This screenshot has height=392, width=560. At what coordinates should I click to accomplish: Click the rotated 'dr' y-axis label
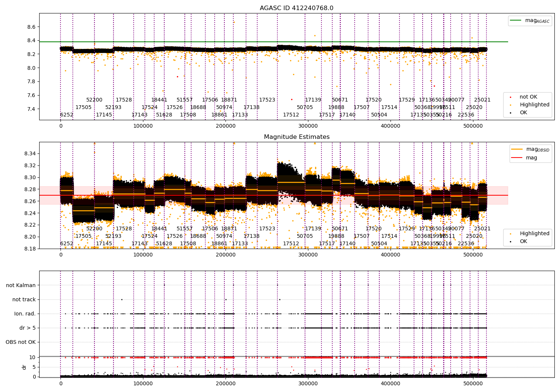[x=24, y=367]
